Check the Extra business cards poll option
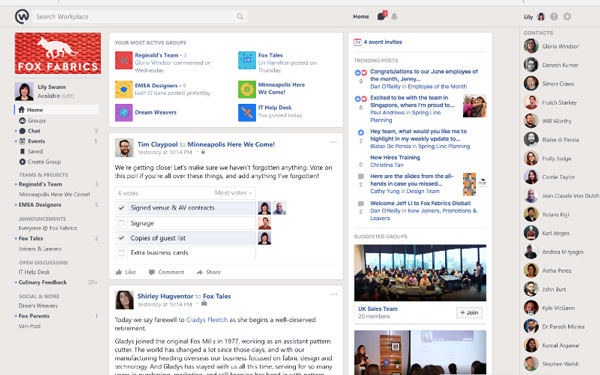Image resolution: width=600 pixels, height=375 pixels. click(121, 253)
